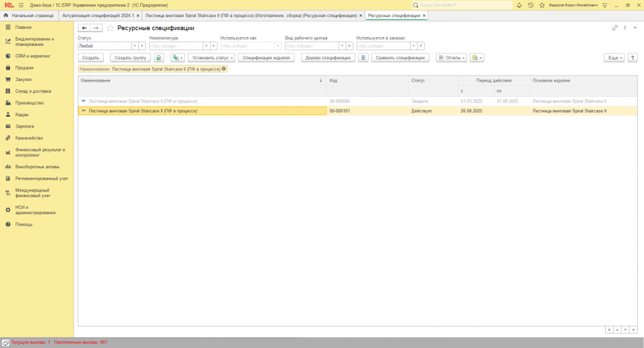Click the Действует status cell
644x348 pixels.
coord(433,111)
